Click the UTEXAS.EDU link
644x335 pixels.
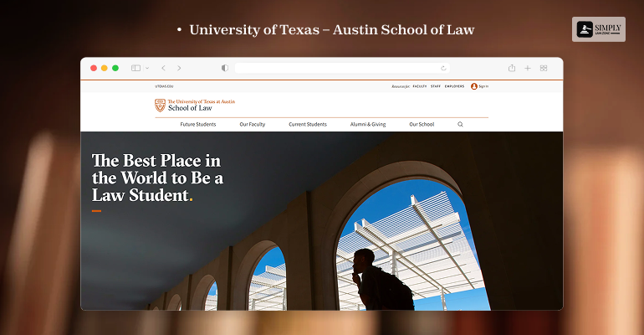[162, 86]
